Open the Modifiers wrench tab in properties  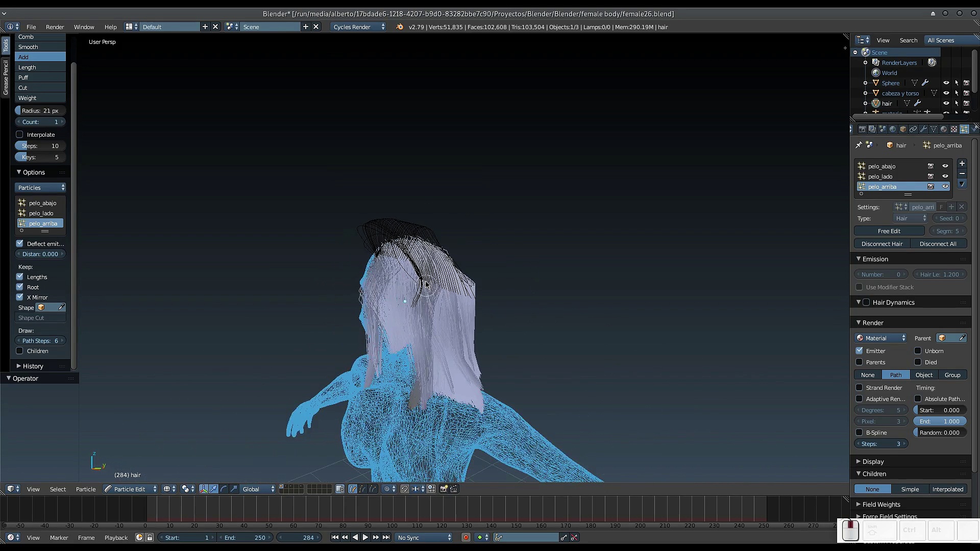click(x=923, y=129)
